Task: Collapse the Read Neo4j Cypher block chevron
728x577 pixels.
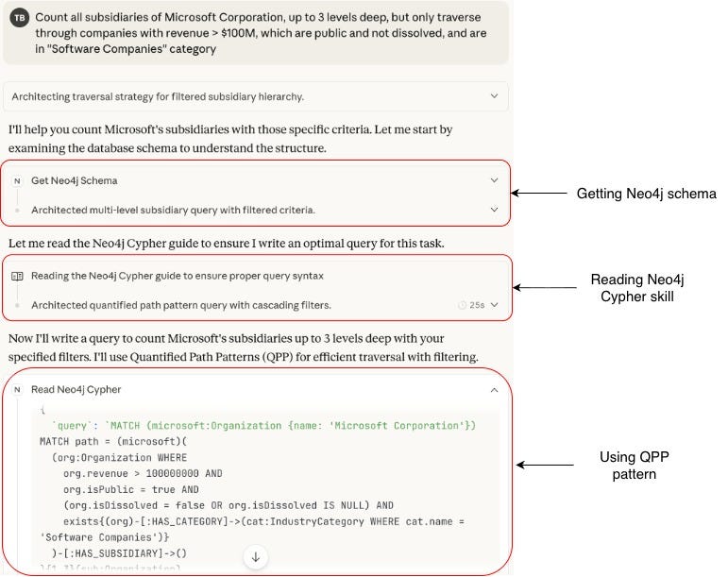Action: click(x=493, y=389)
